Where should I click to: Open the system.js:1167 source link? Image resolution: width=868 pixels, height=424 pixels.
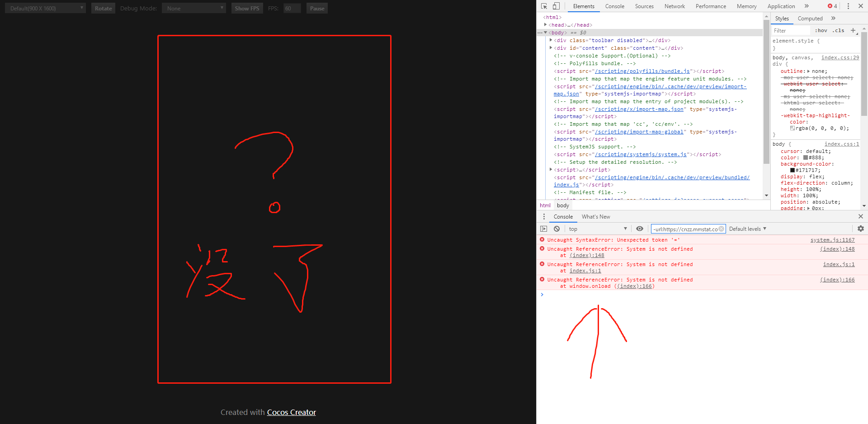click(x=832, y=240)
